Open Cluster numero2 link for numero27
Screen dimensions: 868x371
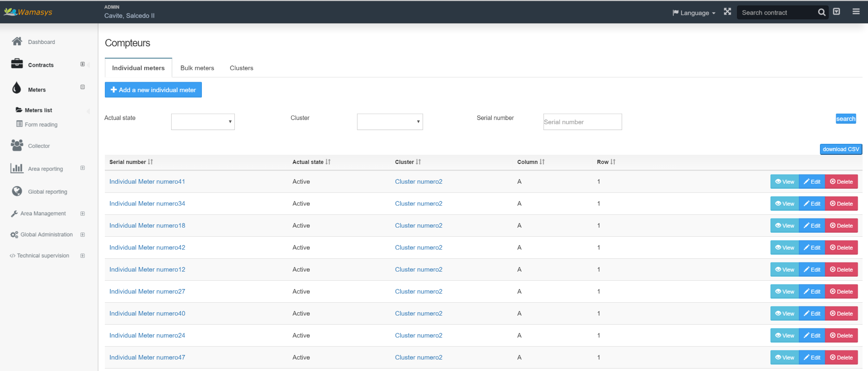(418, 292)
